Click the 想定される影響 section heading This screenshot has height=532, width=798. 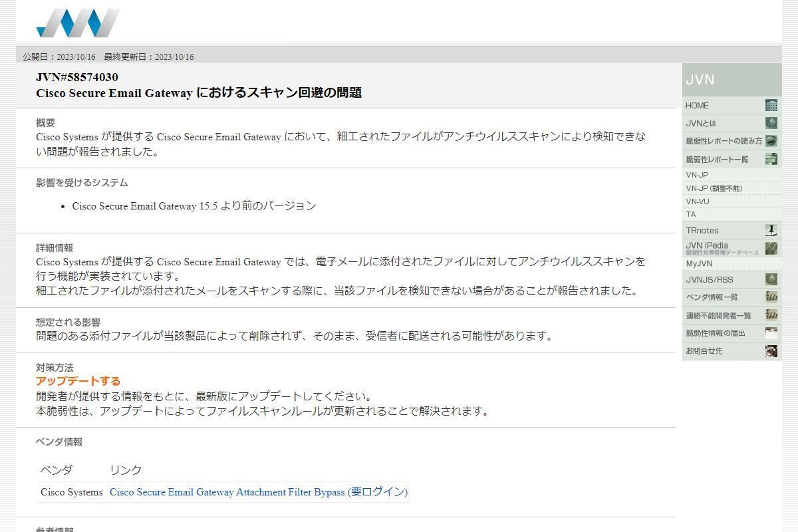pyautogui.click(x=68, y=323)
